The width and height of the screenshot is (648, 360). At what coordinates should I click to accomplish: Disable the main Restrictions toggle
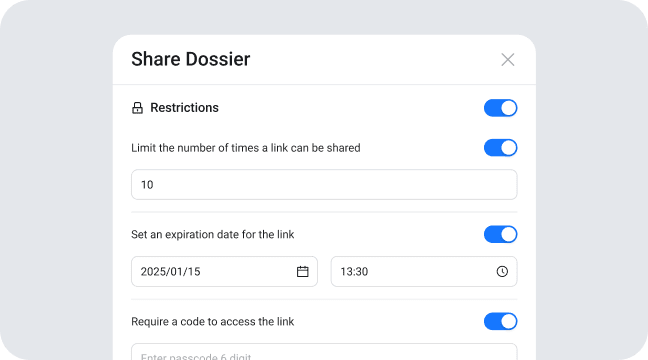click(500, 108)
